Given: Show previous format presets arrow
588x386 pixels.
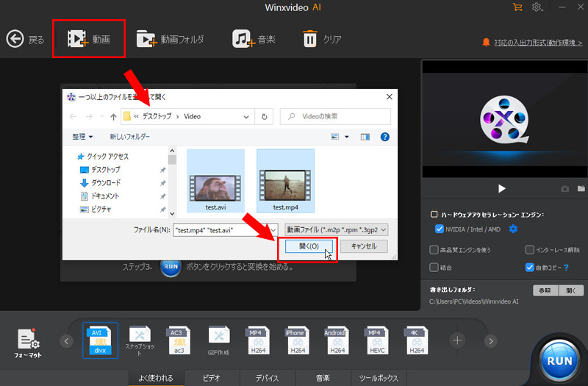Looking at the screenshot, I should 66,341.
